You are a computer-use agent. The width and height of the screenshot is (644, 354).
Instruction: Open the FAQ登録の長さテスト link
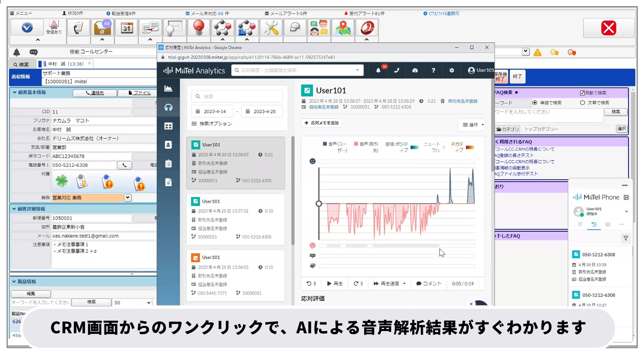[x=514, y=156]
